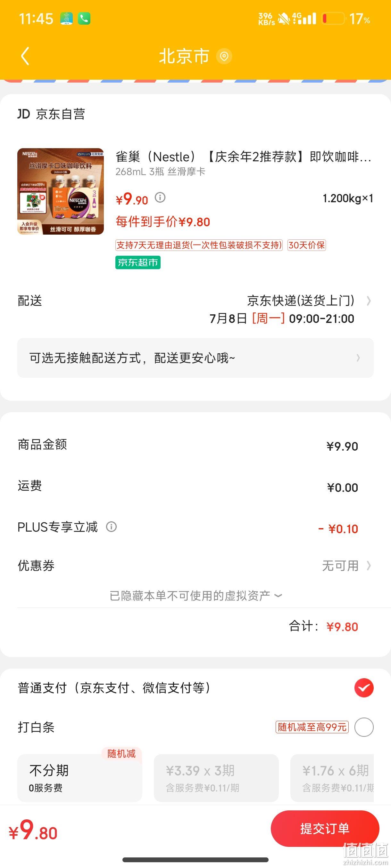Open 京东快递 delivery options chevron
This screenshot has height=868, width=391.
369,301
